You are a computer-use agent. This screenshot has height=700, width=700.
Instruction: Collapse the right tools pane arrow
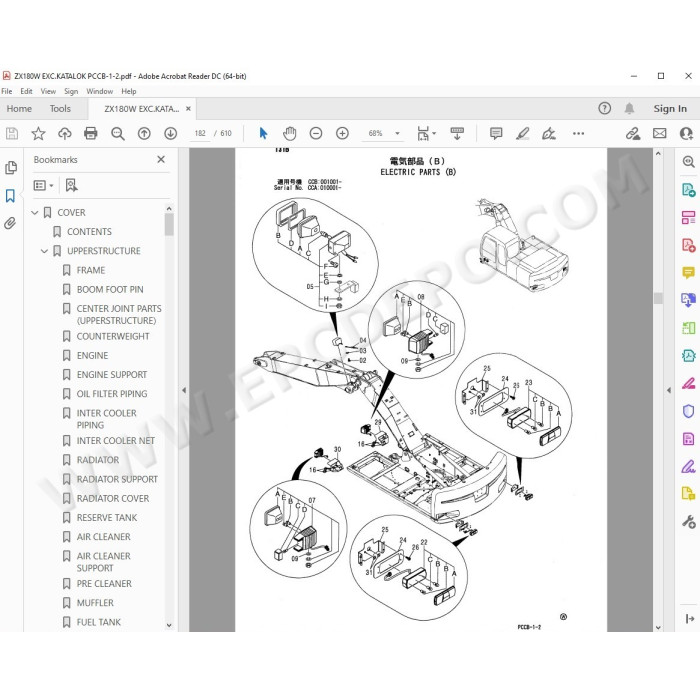tap(668, 390)
